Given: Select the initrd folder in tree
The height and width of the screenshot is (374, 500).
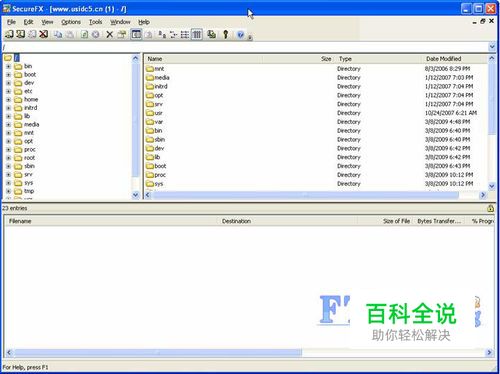Looking at the screenshot, I should 30,108.
